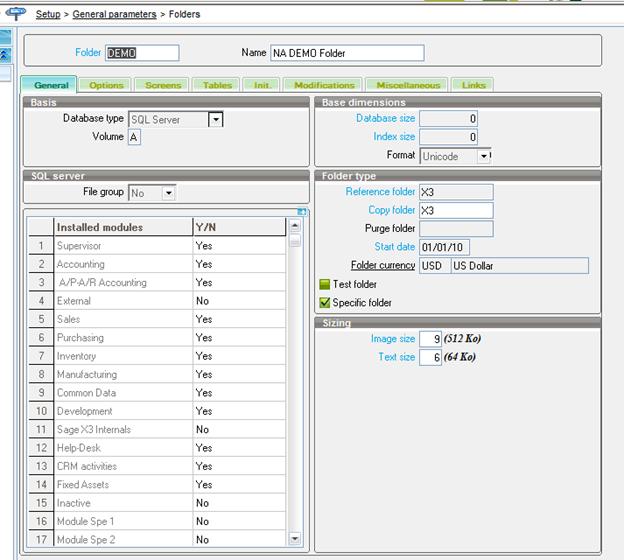Click the Copy folder input field
This screenshot has height=560, width=624.
coord(456,210)
